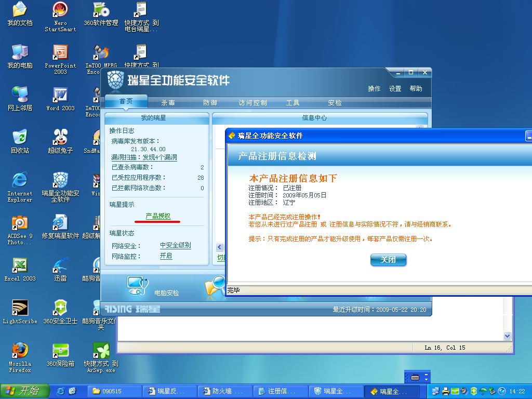Open Excel 2003 desktop shortcut

click(x=20, y=270)
